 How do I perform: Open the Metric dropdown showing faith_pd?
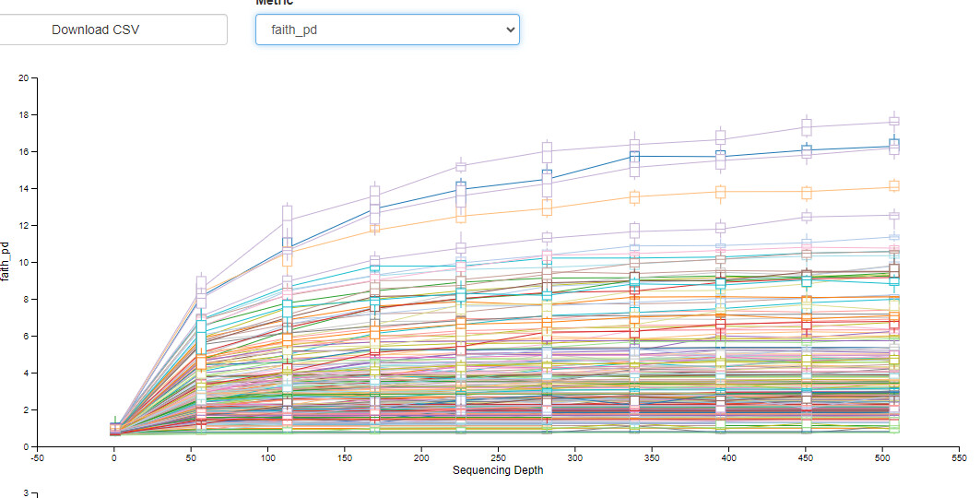387,30
